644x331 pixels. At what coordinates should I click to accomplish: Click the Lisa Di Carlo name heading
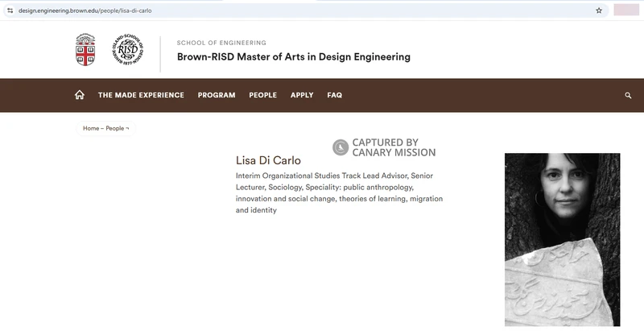(x=268, y=160)
